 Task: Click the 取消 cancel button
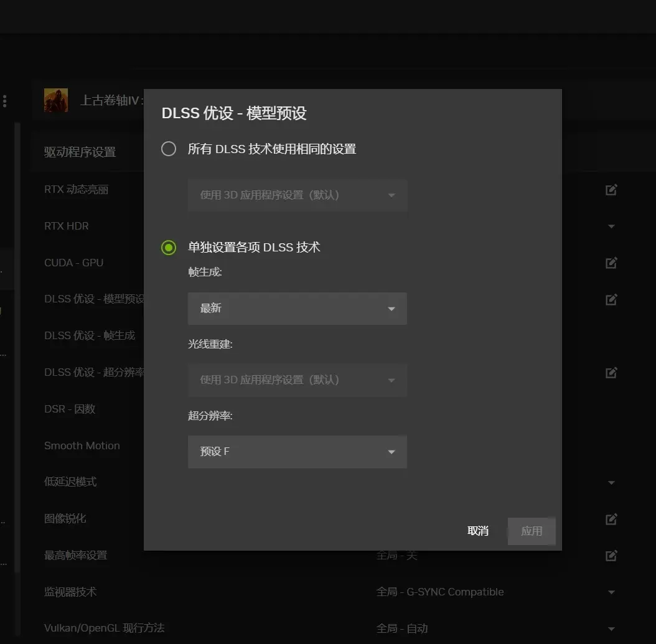click(x=477, y=531)
